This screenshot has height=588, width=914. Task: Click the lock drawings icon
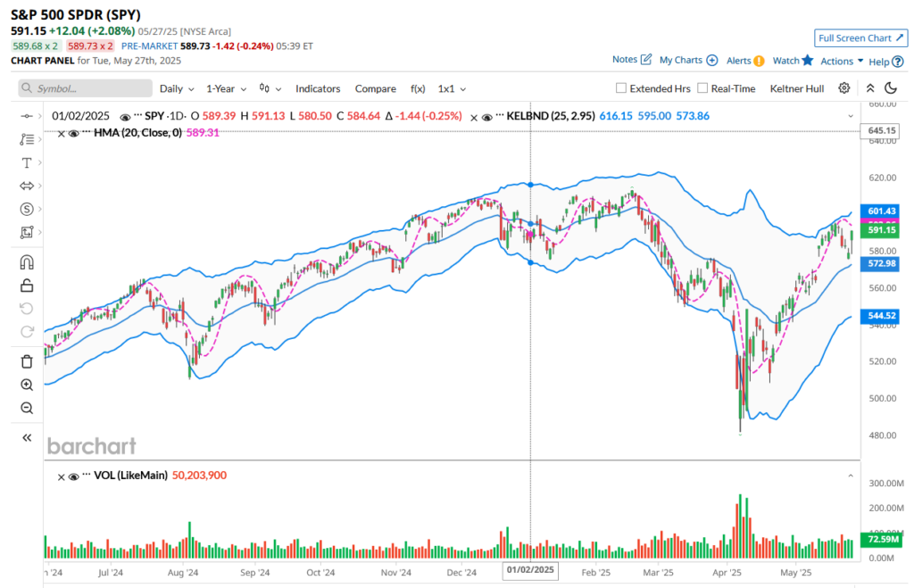27,286
